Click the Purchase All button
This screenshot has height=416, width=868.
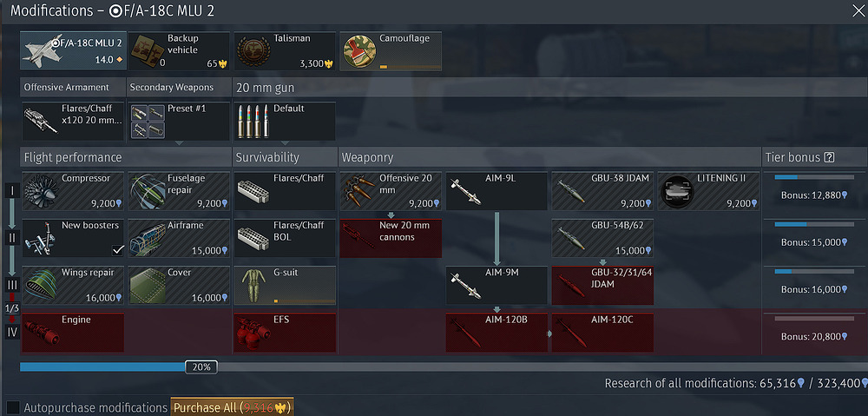[232, 407]
